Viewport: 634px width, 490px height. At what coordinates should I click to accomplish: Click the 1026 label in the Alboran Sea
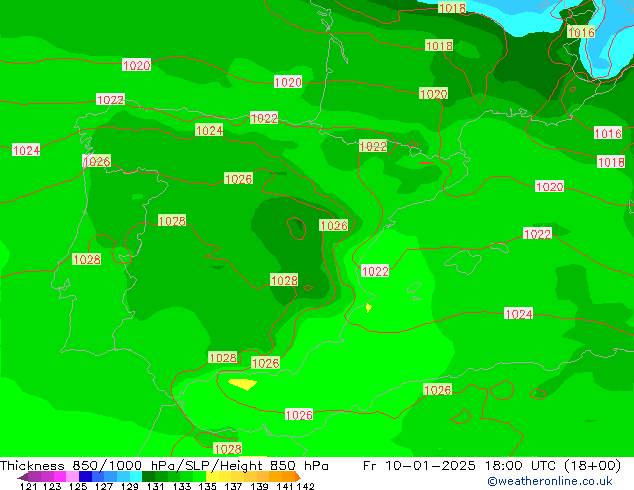coord(299,414)
